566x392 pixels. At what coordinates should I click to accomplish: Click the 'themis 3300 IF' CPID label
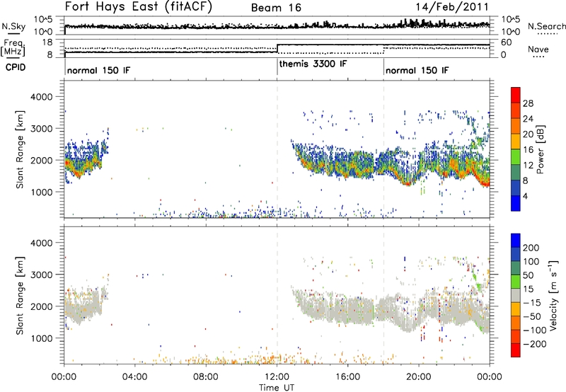tap(313, 64)
